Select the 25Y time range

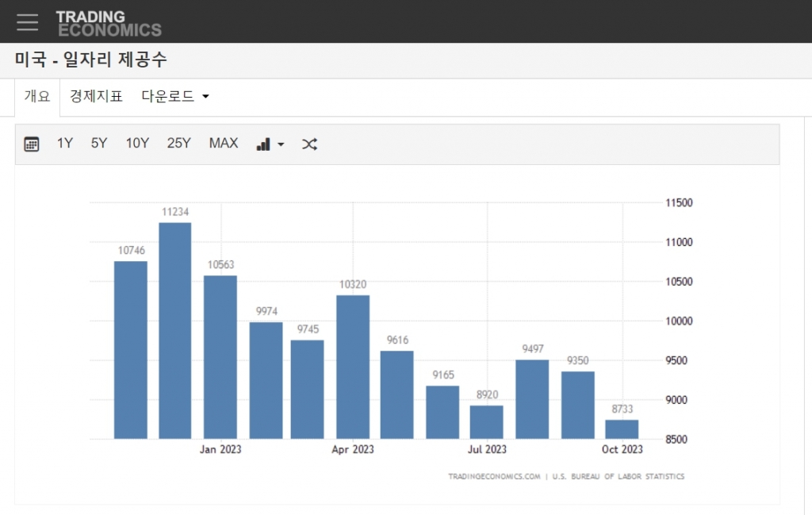pyautogui.click(x=178, y=144)
